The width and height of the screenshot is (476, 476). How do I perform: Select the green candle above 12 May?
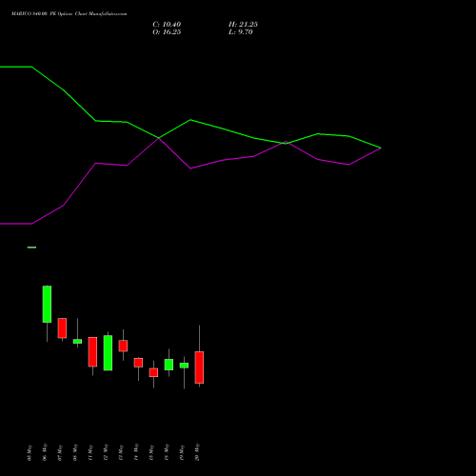tap(108, 352)
